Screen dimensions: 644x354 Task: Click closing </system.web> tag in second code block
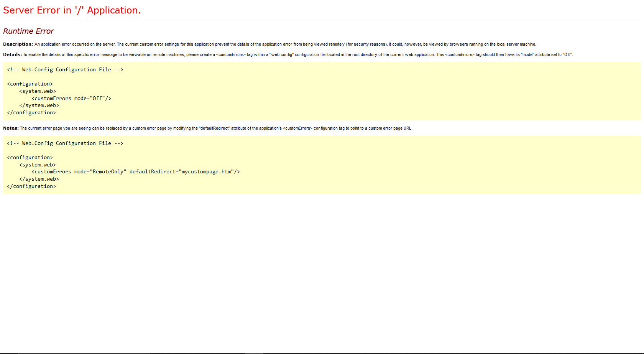click(39, 179)
